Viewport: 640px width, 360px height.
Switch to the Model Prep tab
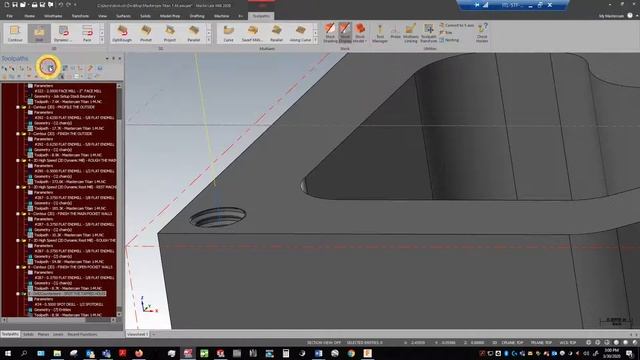pos(170,16)
